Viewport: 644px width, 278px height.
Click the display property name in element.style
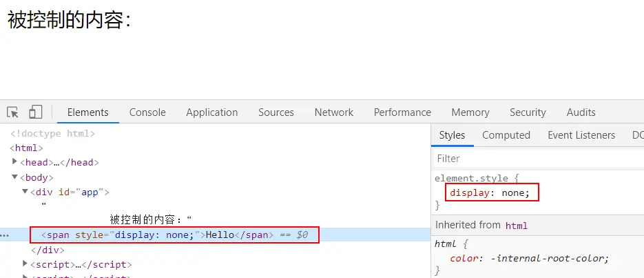coord(470,192)
